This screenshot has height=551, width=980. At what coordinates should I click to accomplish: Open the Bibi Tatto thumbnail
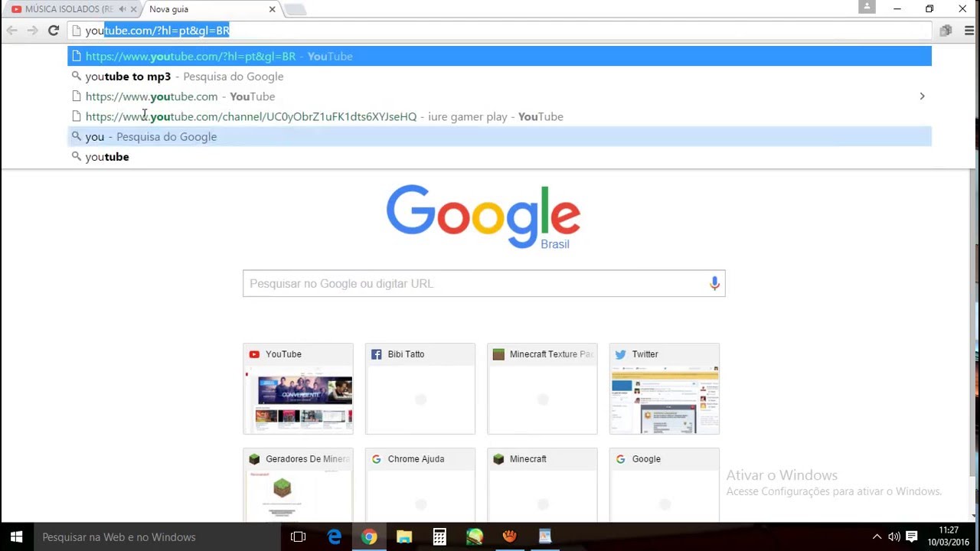coord(420,389)
